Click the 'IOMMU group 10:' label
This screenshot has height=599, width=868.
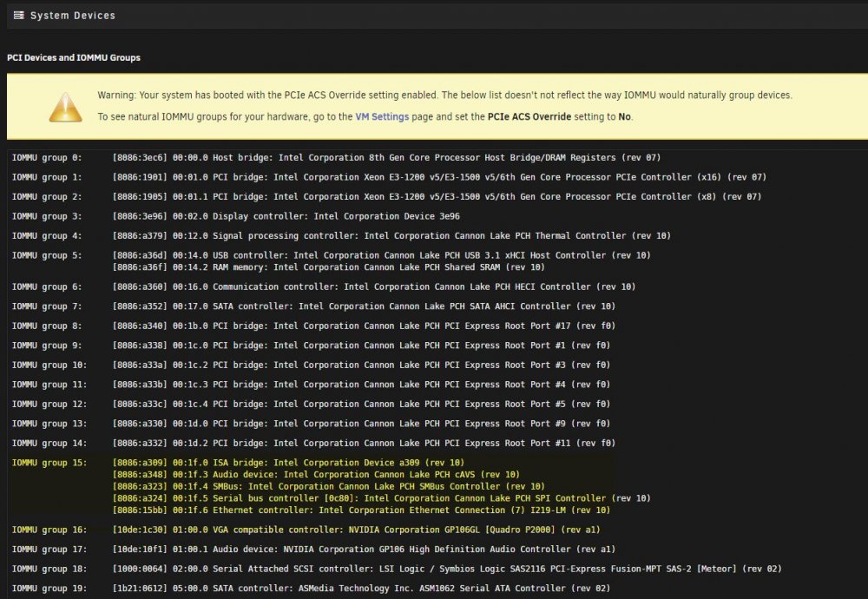[x=49, y=365]
